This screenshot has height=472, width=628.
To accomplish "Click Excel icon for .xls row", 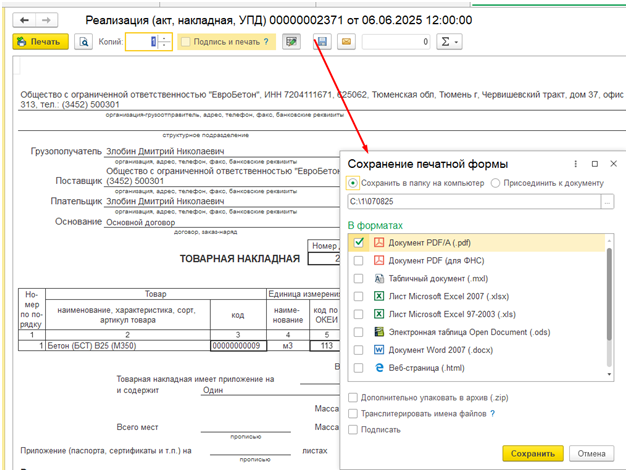I will [x=378, y=314].
